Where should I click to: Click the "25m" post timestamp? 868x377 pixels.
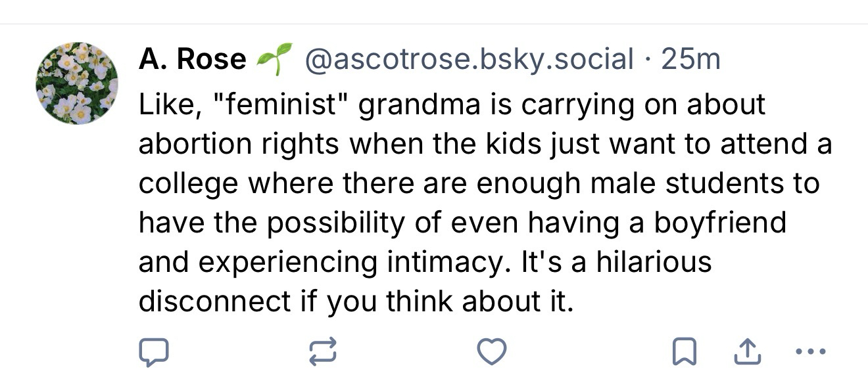pyautogui.click(x=690, y=60)
